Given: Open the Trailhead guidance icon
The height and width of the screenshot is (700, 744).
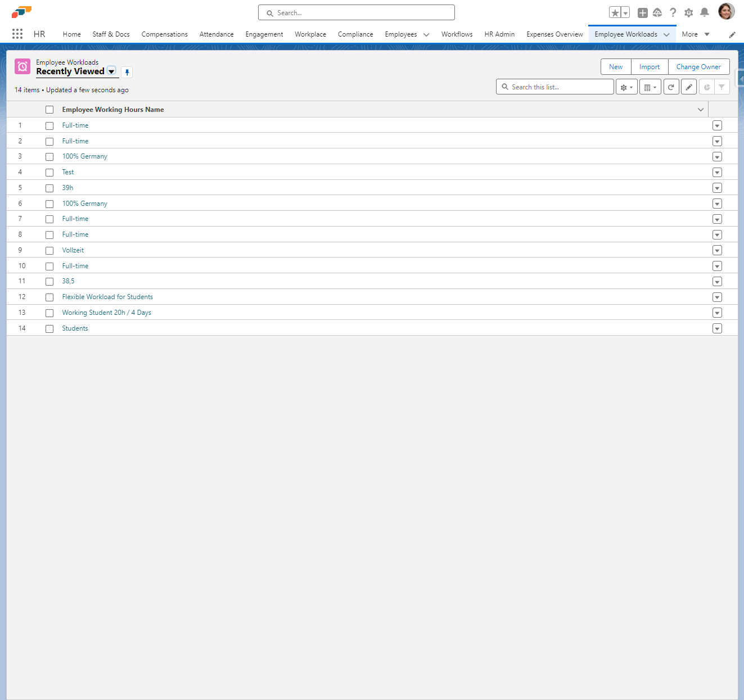Looking at the screenshot, I should (657, 12).
